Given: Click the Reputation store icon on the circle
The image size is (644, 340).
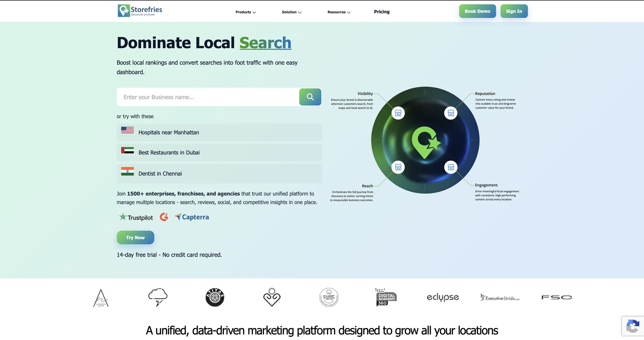Looking at the screenshot, I should coord(451,113).
